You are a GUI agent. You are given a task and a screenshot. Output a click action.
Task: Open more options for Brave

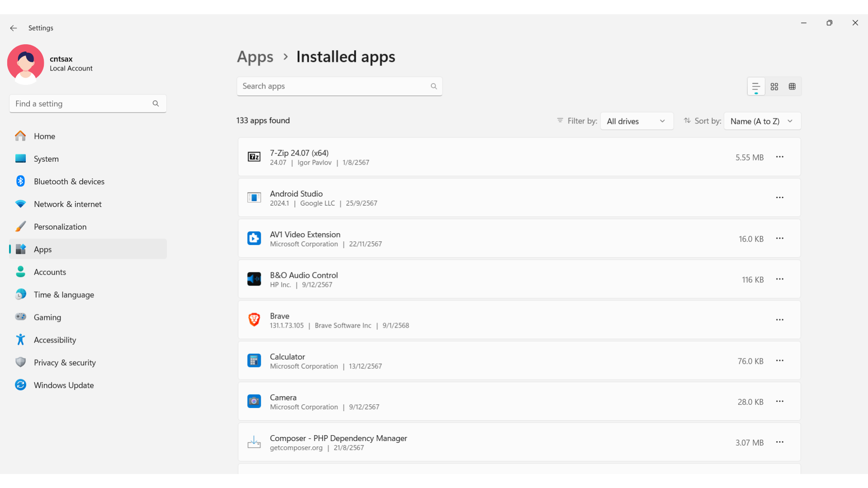point(780,319)
